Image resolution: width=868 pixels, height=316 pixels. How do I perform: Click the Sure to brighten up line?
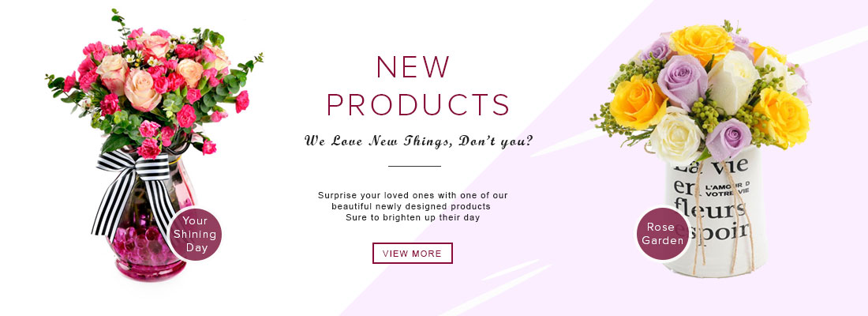(413, 216)
